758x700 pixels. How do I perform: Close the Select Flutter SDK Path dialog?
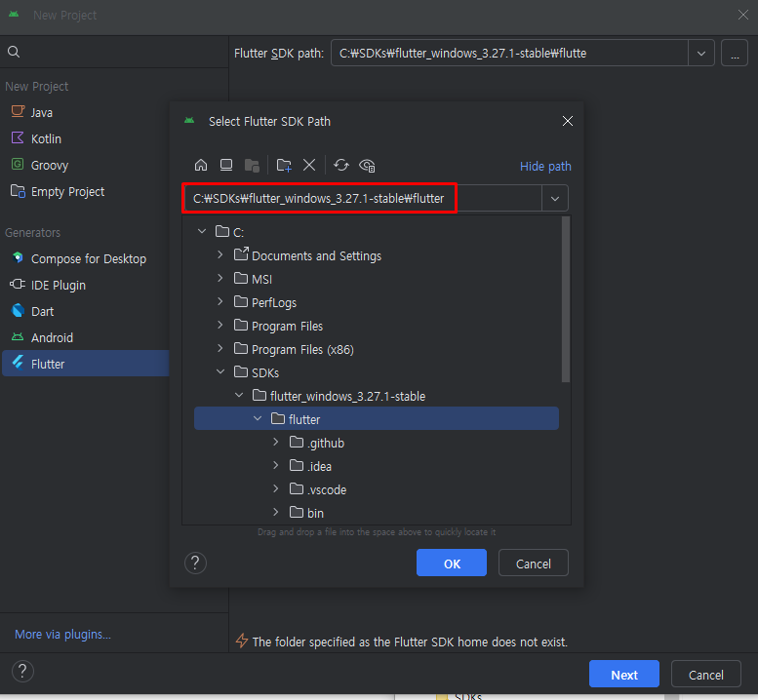568,121
